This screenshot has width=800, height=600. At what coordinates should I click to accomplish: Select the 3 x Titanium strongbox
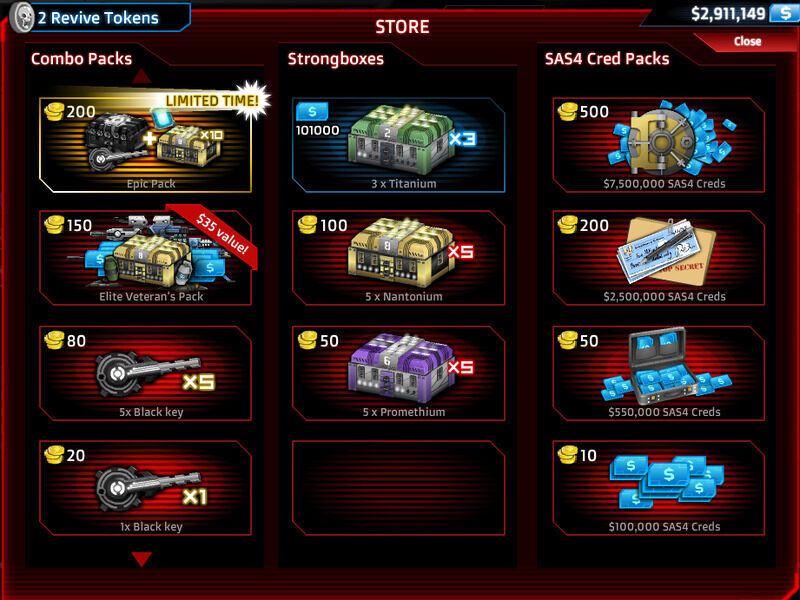click(x=398, y=145)
